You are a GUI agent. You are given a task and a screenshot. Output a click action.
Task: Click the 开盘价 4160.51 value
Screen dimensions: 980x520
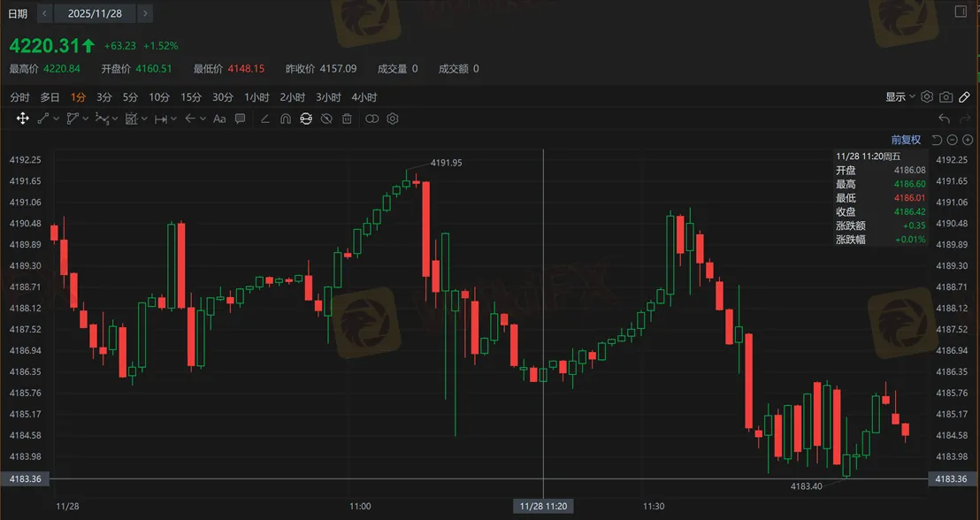coord(154,69)
